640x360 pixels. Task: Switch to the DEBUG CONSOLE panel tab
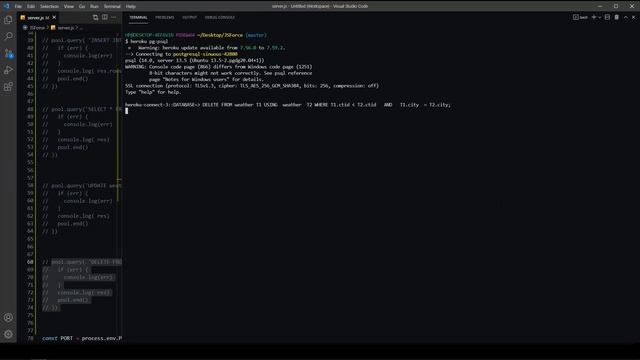pos(220,18)
